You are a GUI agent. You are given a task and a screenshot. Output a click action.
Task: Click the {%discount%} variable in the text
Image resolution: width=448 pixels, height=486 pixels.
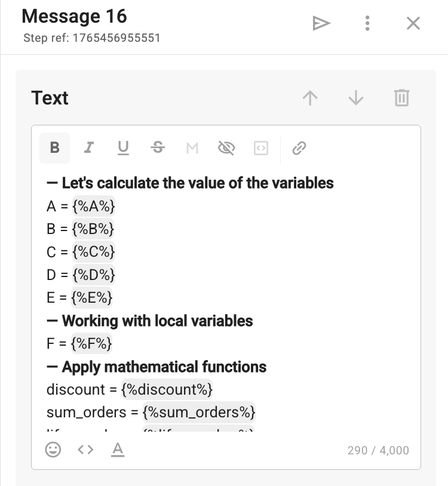tap(167, 390)
